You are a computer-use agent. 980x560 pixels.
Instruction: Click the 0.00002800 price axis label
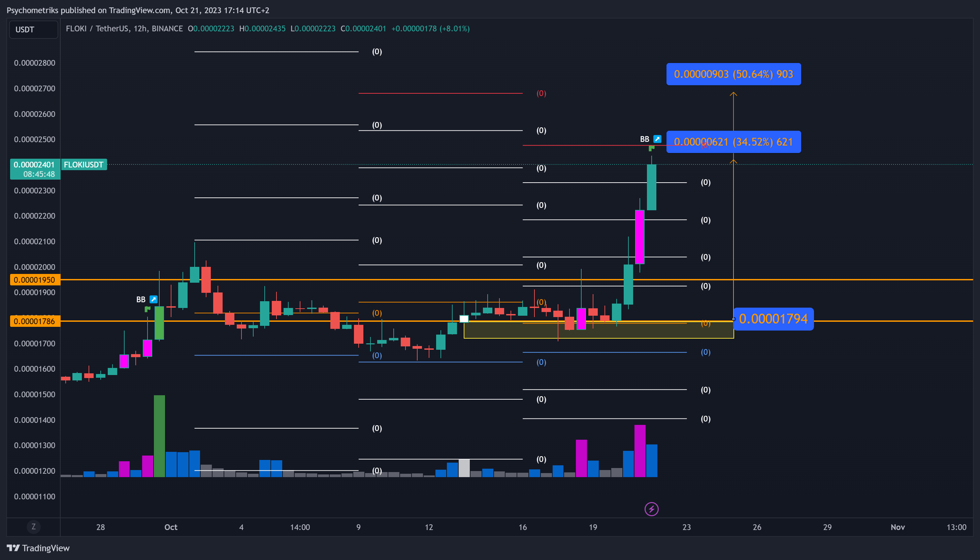coord(35,63)
